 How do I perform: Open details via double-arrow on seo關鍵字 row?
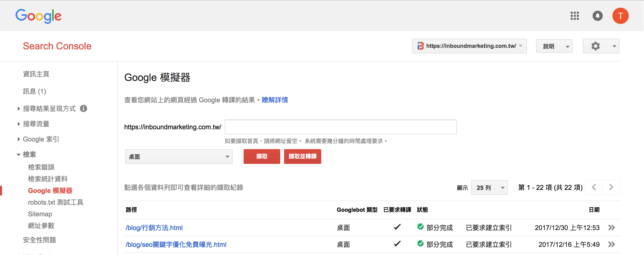[612, 244]
